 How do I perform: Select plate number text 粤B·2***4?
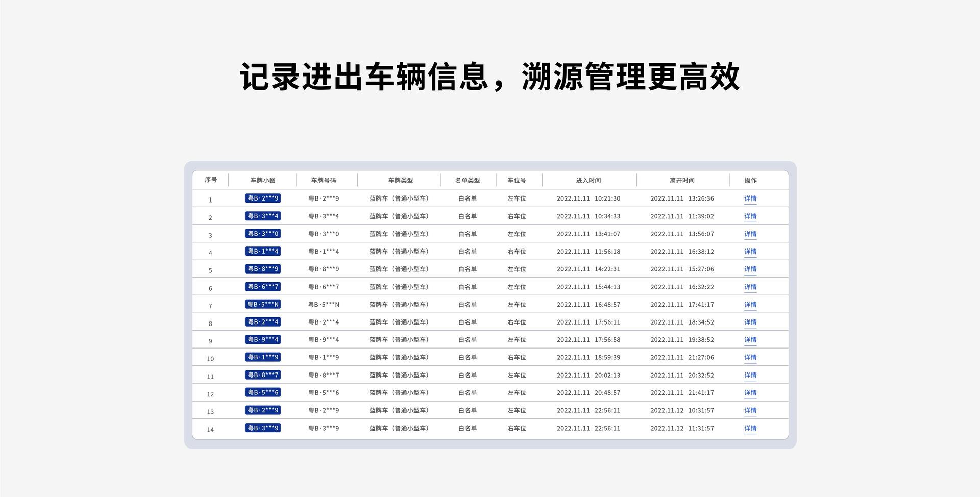(324, 322)
